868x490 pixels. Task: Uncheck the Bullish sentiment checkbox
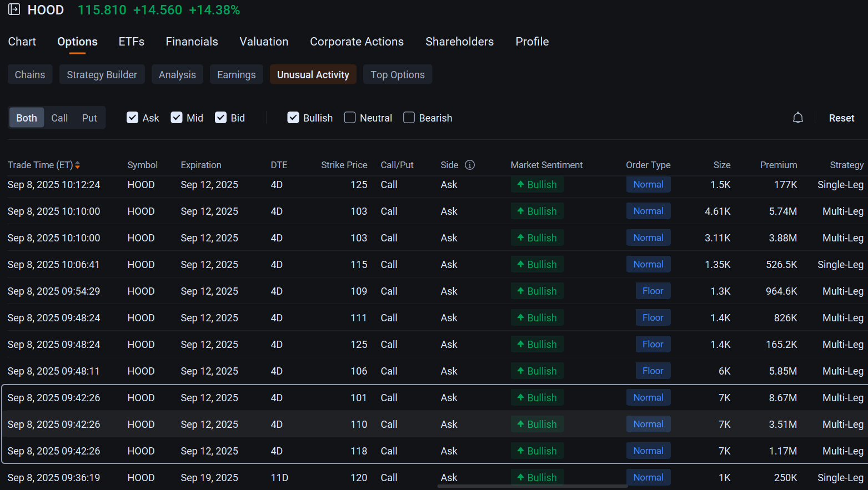[x=293, y=118]
